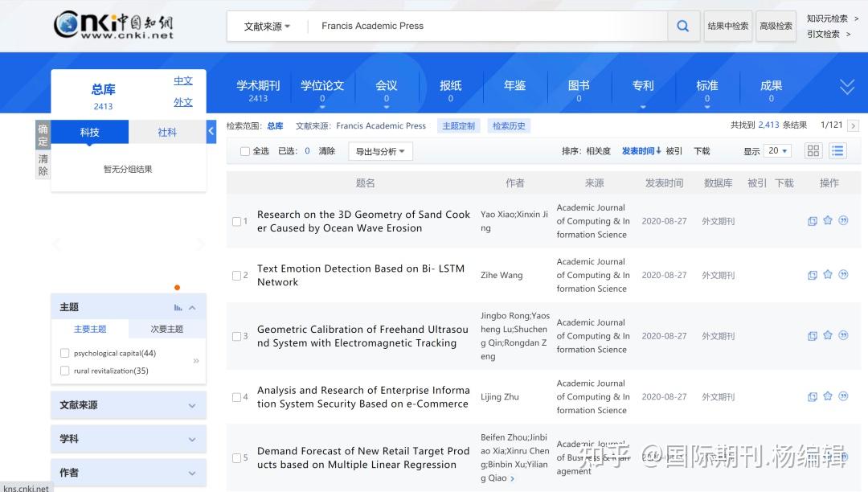Click 清除 selection link in toolbar
This screenshot has width=868, height=492.
tap(326, 150)
